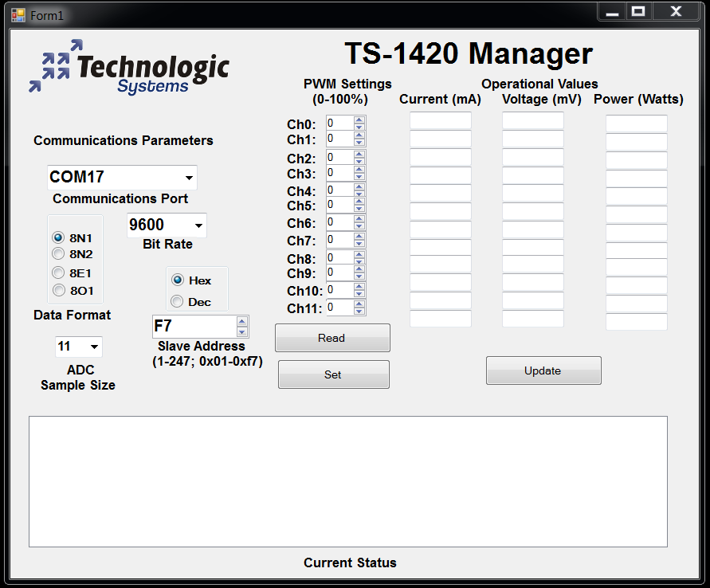Click the Ch0 PWM number field
Screen dimensions: 710x588
click(340, 123)
